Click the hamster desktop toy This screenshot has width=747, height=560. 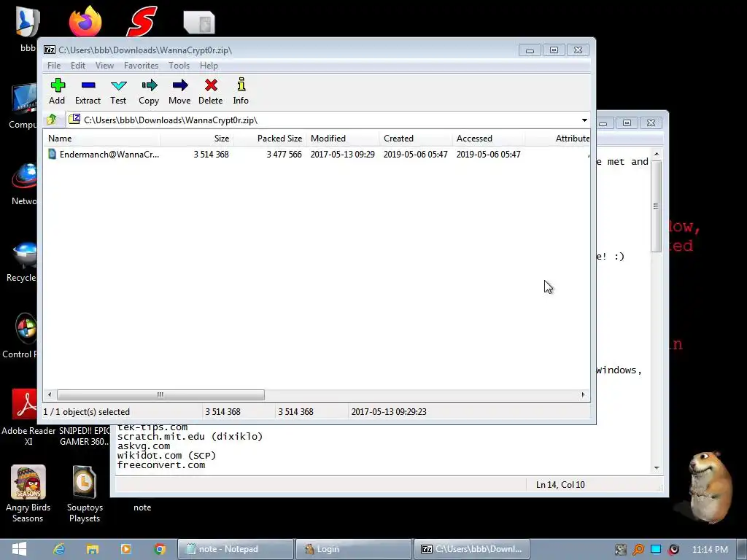click(709, 486)
